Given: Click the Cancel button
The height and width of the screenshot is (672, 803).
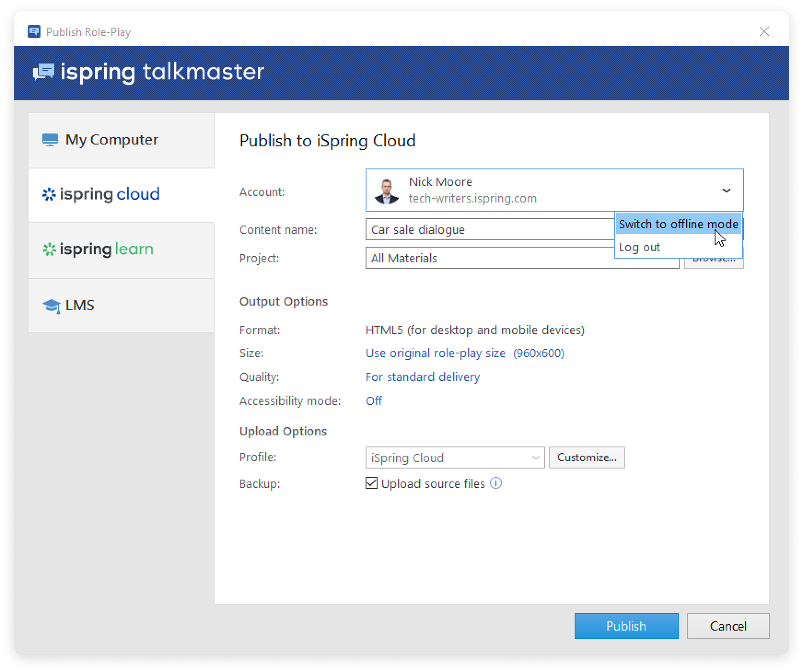Looking at the screenshot, I should click(728, 626).
